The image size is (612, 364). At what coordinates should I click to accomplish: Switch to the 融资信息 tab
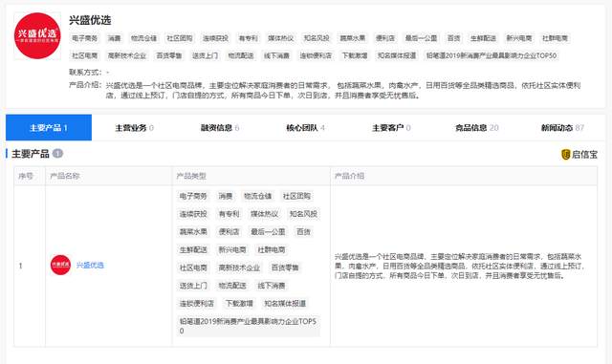coord(220,128)
